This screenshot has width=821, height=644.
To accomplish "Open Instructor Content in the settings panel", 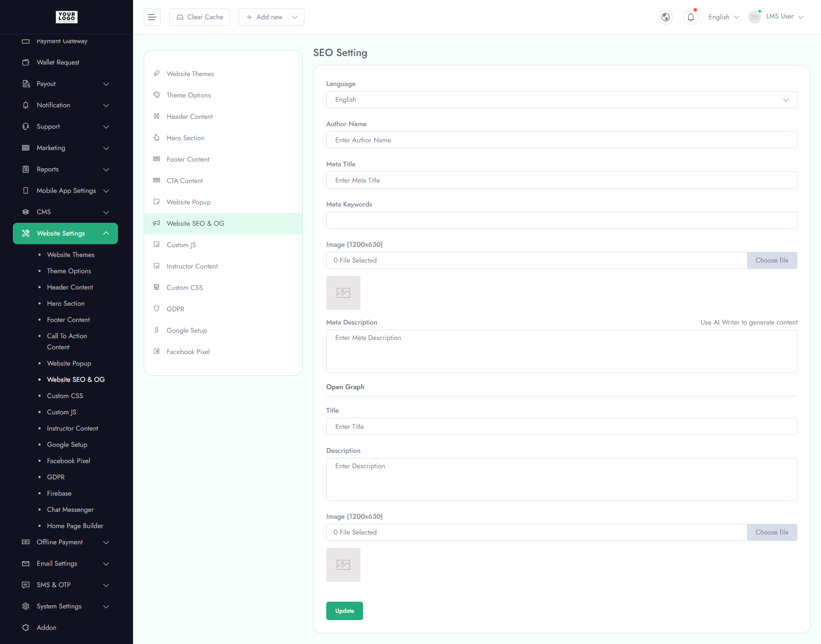I will [223, 266].
